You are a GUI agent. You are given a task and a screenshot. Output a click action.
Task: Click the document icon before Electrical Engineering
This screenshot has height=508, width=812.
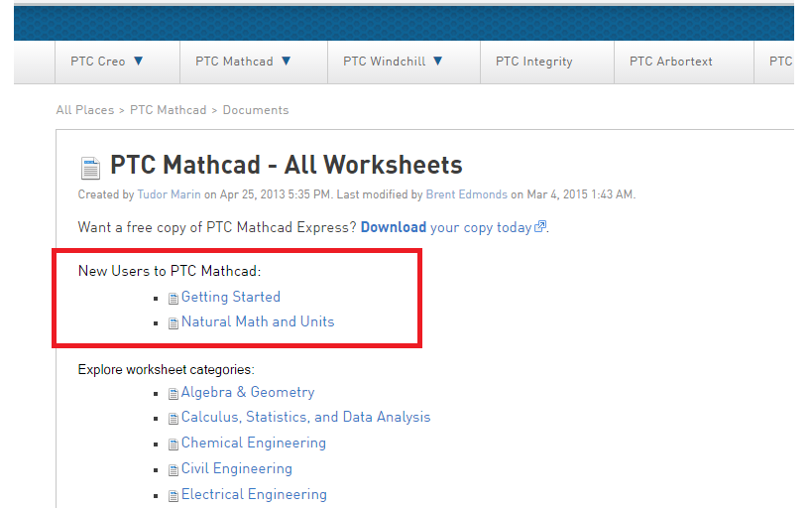174,496
